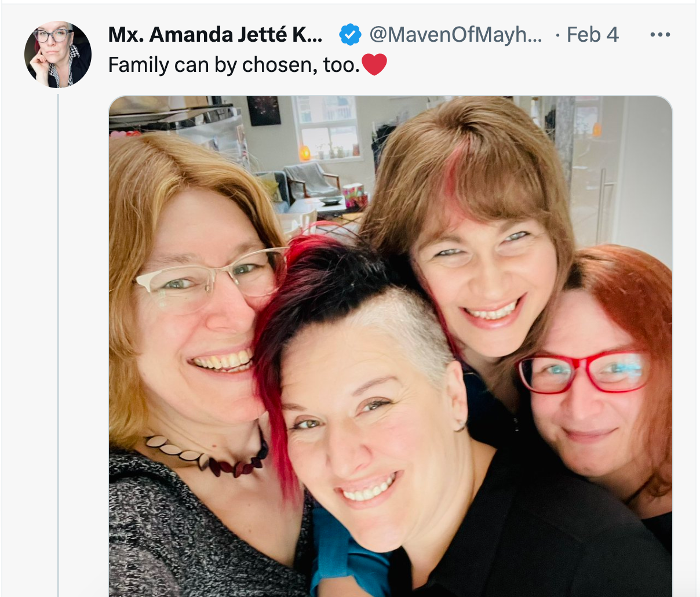Click the red-framed glasses in the photo
The image size is (700, 597).
pyautogui.click(x=583, y=372)
